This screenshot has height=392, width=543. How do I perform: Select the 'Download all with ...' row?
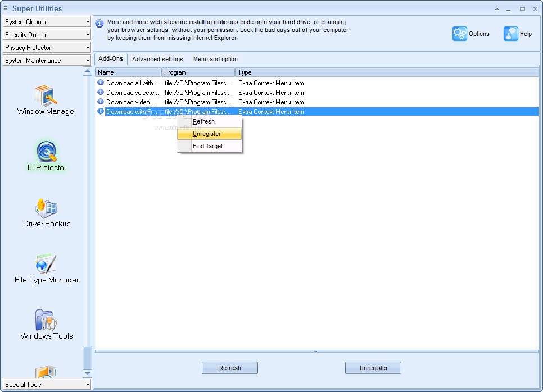click(317, 83)
